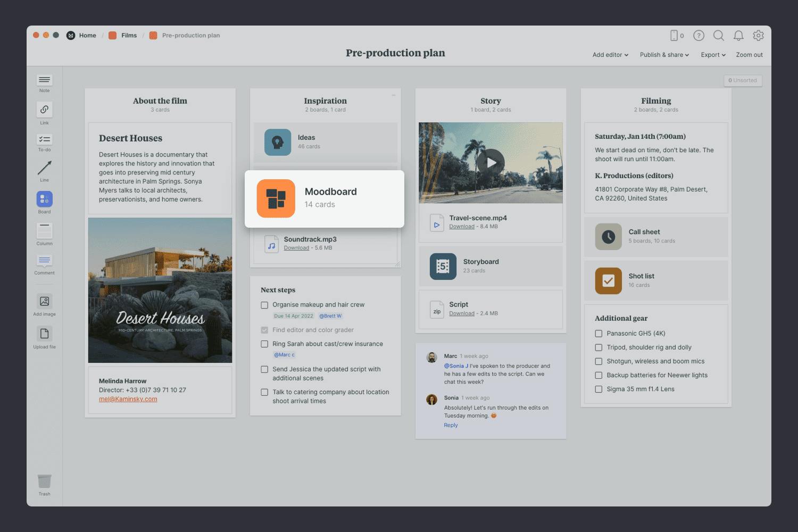Uncheck 'Find editor and color grader'

point(264,330)
